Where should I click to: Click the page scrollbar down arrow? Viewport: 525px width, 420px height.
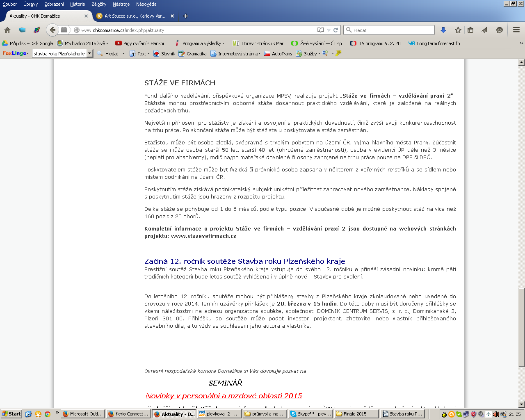coord(522,405)
